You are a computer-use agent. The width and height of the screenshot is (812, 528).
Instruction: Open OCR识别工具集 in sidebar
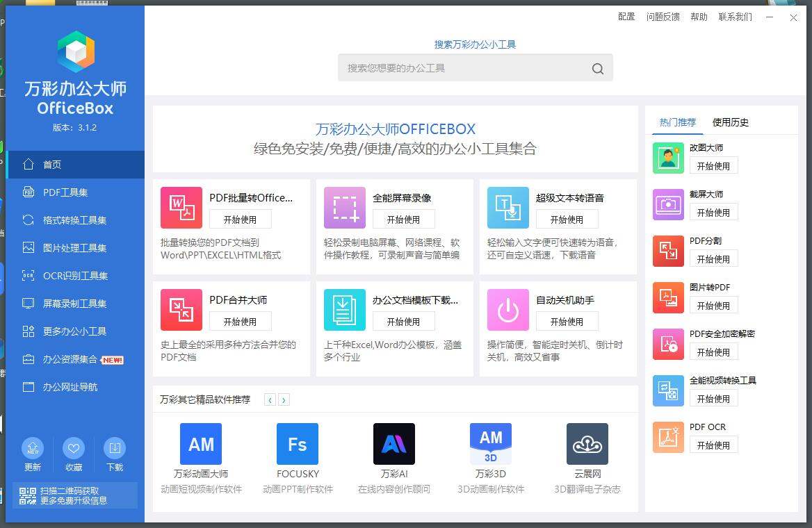[x=76, y=276]
